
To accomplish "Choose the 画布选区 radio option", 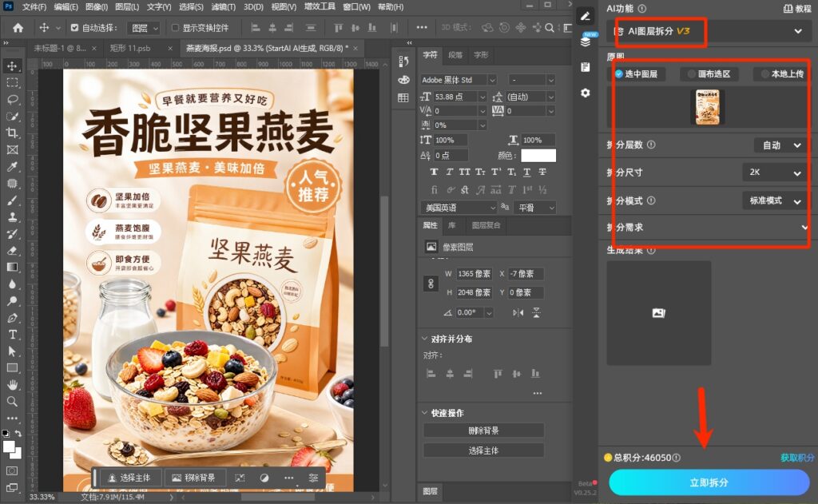I will point(708,74).
